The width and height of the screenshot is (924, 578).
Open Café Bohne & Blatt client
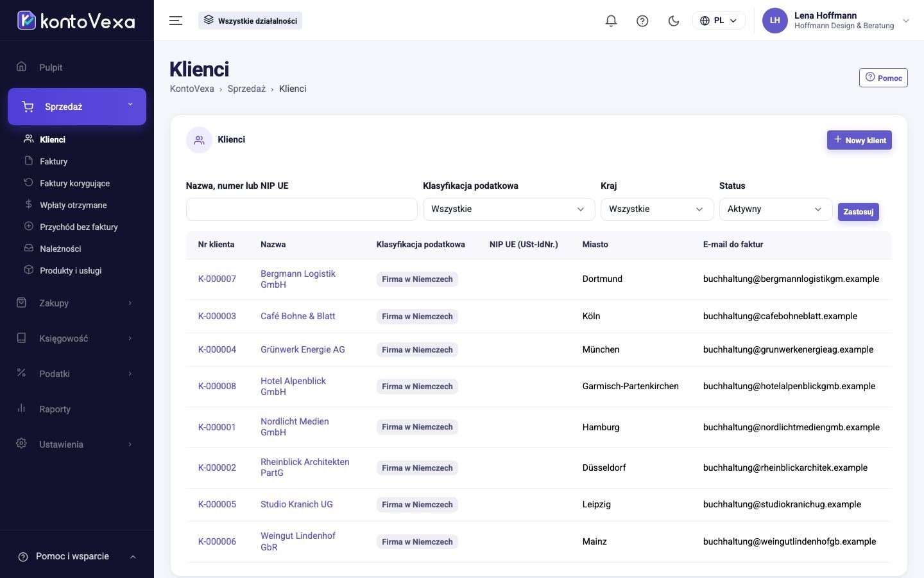[x=298, y=316]
